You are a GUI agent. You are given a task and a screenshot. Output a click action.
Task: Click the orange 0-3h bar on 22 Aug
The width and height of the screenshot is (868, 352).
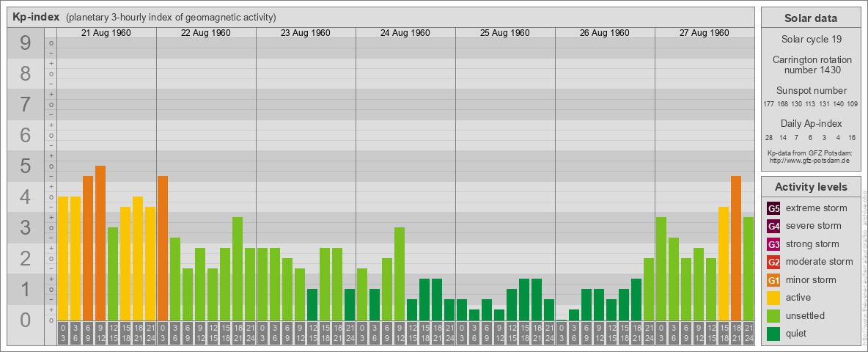coord(163,248)
